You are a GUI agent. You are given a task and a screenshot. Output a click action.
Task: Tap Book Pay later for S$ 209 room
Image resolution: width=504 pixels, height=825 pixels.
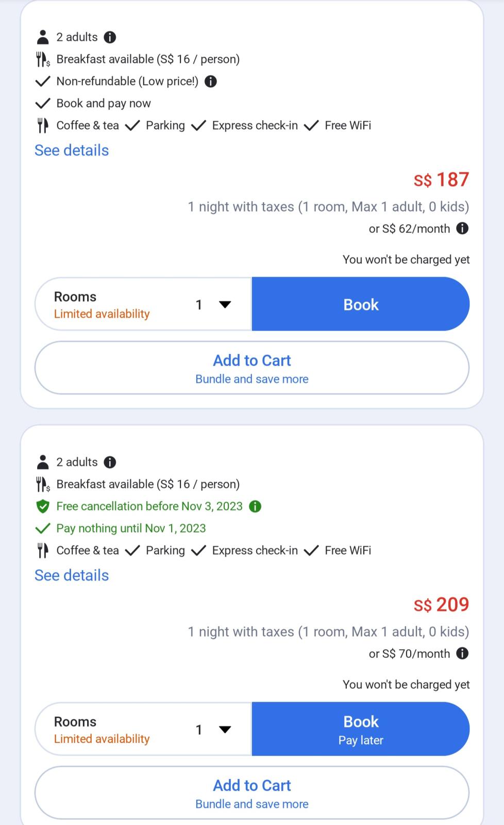[x=361, y=730]
